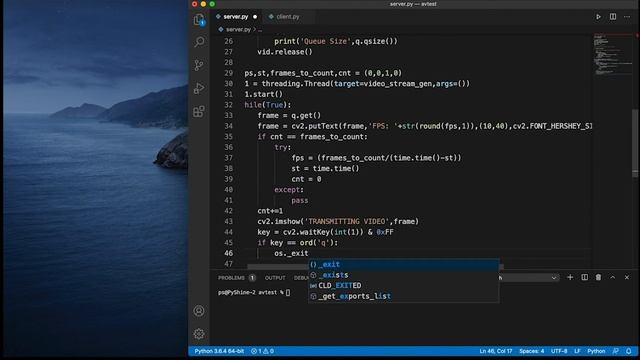Open the Extensions view
This screenshot has height=360, width=640.
pyautogui.click(x=199, y=111)
